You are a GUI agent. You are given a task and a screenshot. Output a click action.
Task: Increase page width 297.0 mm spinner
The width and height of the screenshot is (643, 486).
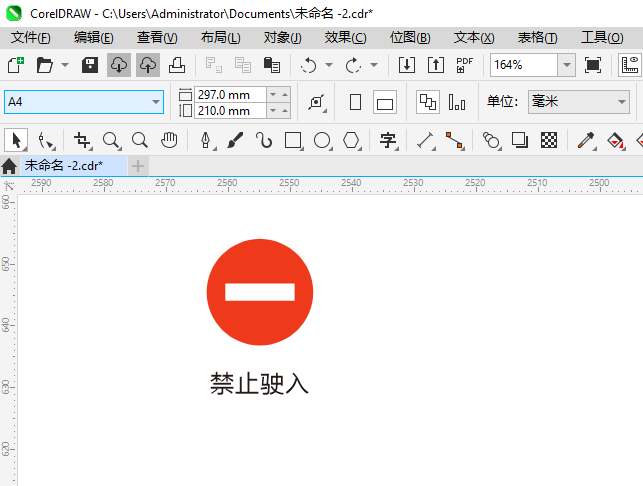click(x=285, y=95)
